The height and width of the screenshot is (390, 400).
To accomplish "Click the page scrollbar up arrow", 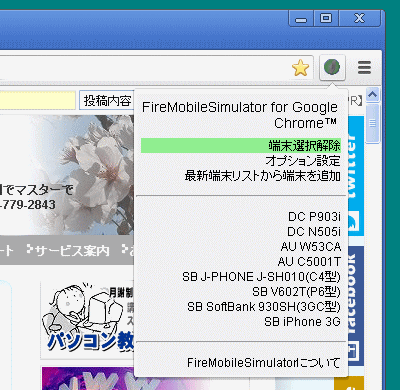I will 373,95.
